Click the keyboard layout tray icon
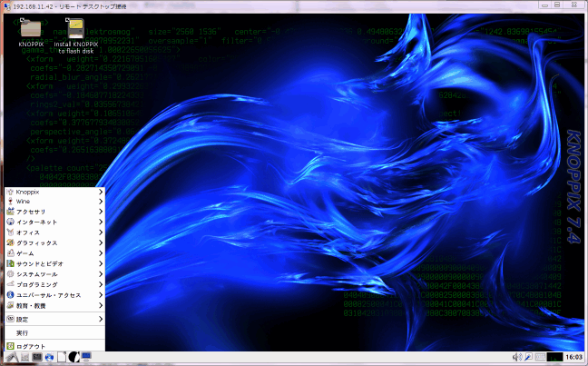588x366 pixels. point(540,357)
